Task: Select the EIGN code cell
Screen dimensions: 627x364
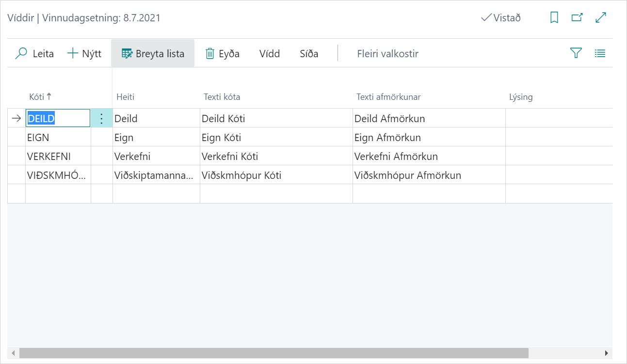Action: 58,138
